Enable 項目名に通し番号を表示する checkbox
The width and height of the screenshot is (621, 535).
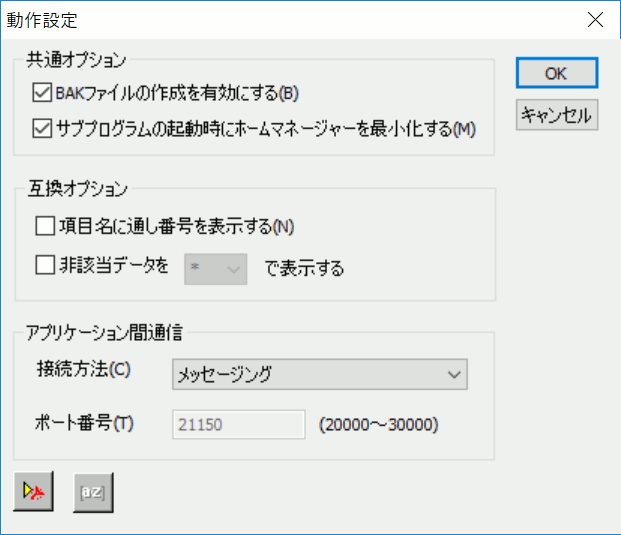[45, 226]
